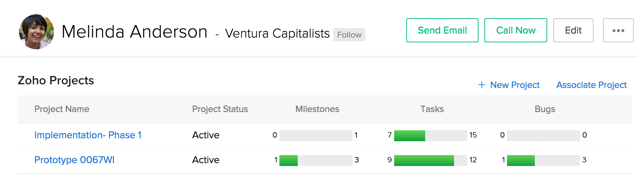The width and height of the screenshot is (644, 185).
Task: Open the three-dots more options menu
Action: coord(618,30)
